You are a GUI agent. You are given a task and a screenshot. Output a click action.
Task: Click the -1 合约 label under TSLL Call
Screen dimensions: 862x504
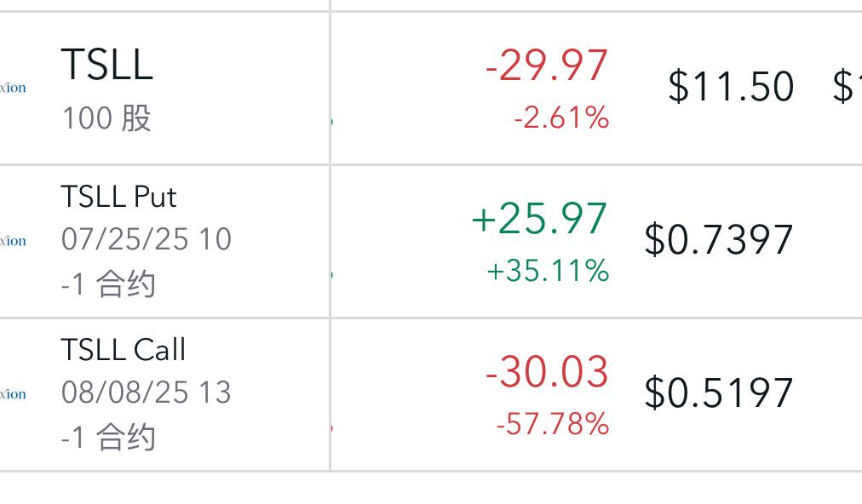tap(108, 438)
